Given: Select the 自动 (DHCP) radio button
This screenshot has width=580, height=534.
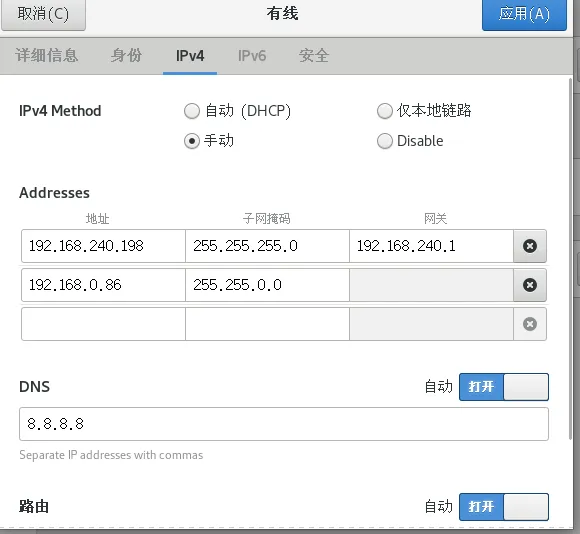Looking at the screenshot, I should tap(192, 111).
